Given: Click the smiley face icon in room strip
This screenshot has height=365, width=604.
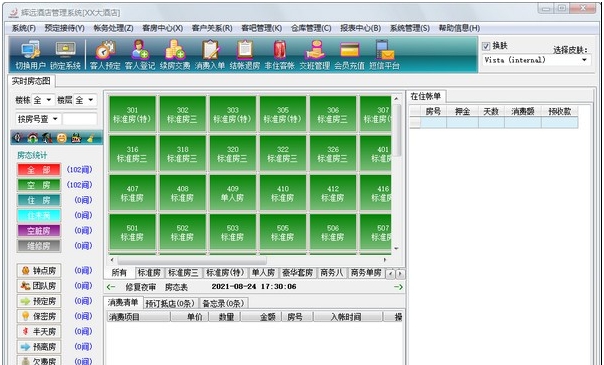Looking at the screenshot, I should pyautogui.click(x=62, y=138).
